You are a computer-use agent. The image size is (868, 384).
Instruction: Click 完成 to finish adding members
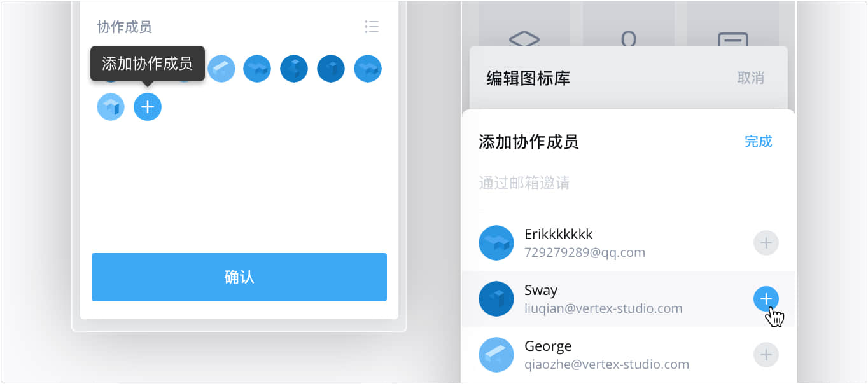(x=759, y=142)
